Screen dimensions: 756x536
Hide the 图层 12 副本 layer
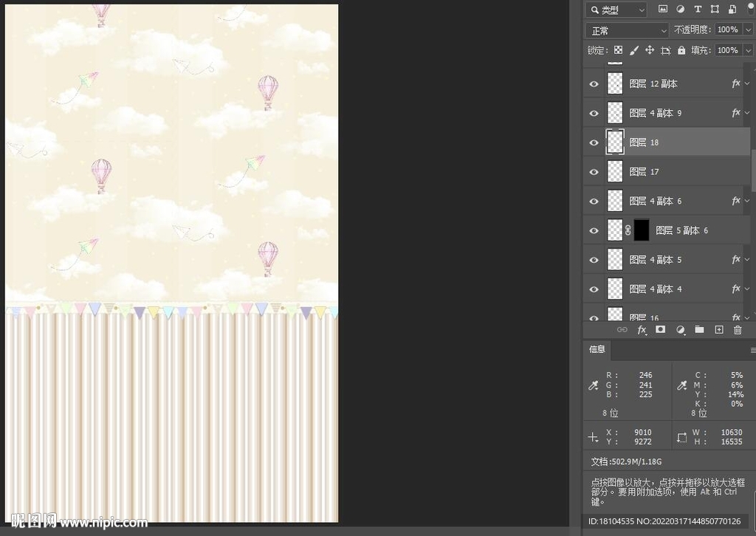(594, 84)
